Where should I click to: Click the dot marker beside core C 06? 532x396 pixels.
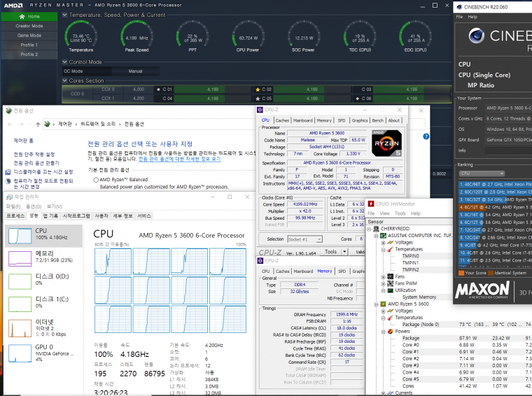(358, 99)
